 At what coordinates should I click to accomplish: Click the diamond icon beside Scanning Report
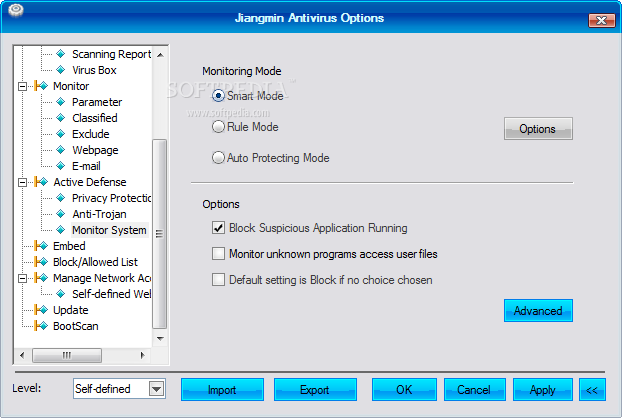click(61, 54)
